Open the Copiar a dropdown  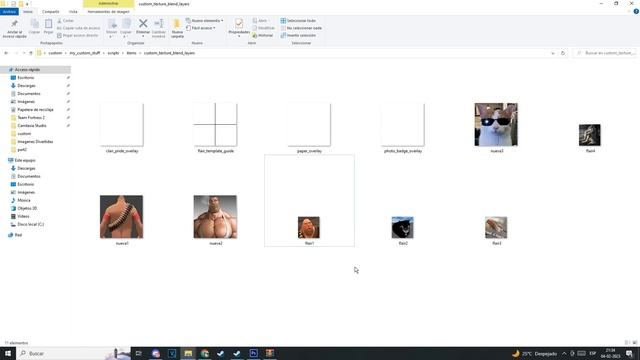(126, 28)
